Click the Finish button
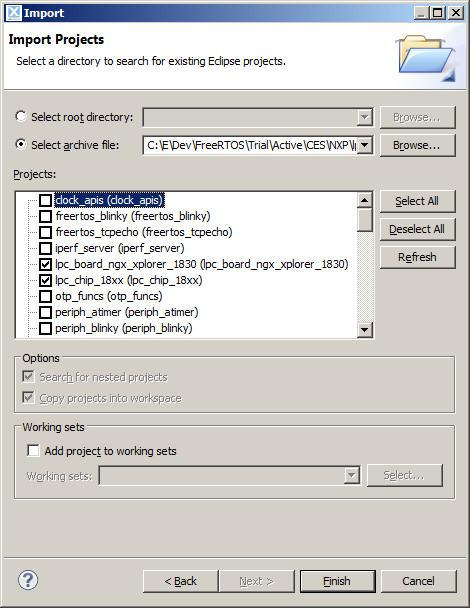 click(337, 581)
